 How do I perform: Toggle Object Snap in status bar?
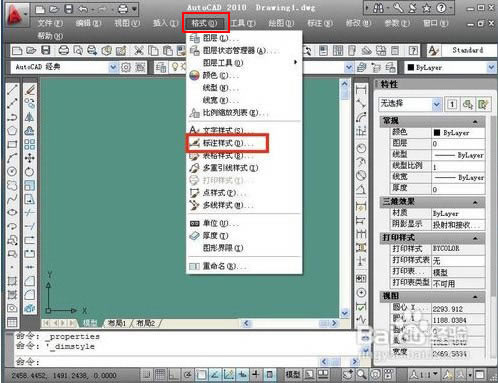pyautogui.click(x=201, y=375)
